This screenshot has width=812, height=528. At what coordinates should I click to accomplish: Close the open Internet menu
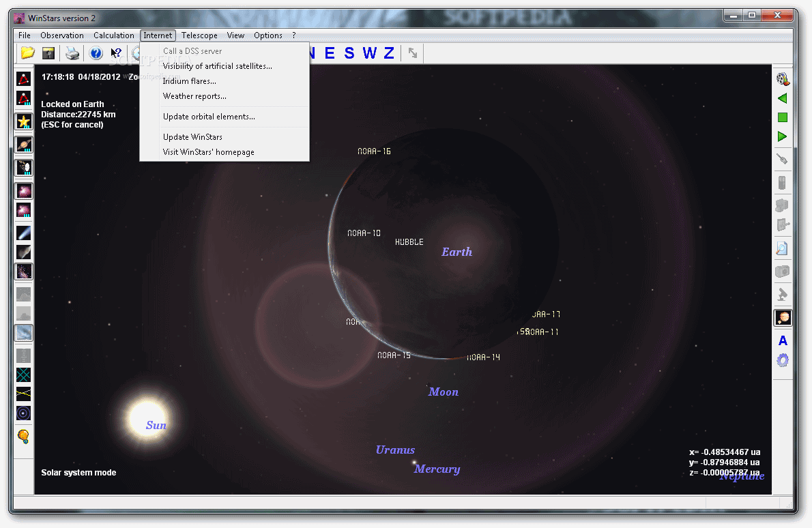click(x=158, y=35)
